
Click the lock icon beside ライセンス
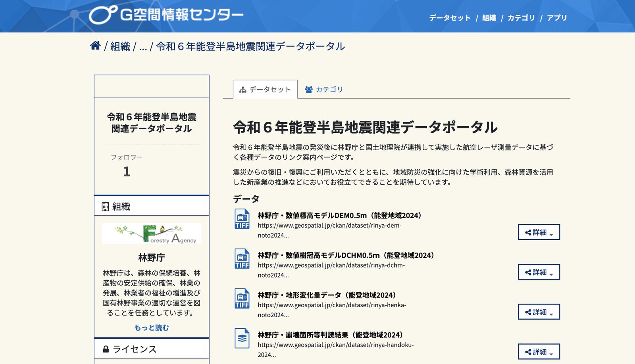pyautogui.click(x=106, y=349)
